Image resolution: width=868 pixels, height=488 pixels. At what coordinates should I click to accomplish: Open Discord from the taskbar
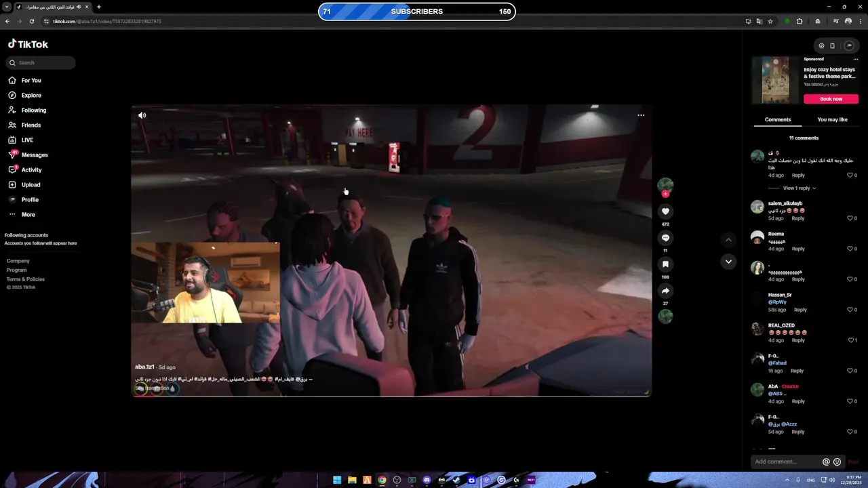427,480
